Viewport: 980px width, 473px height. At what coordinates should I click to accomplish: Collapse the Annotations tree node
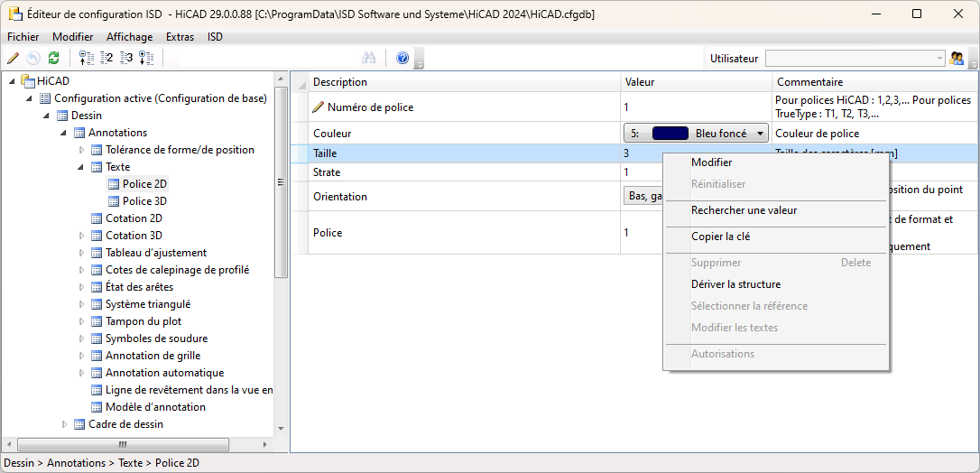tap(63, 133)
